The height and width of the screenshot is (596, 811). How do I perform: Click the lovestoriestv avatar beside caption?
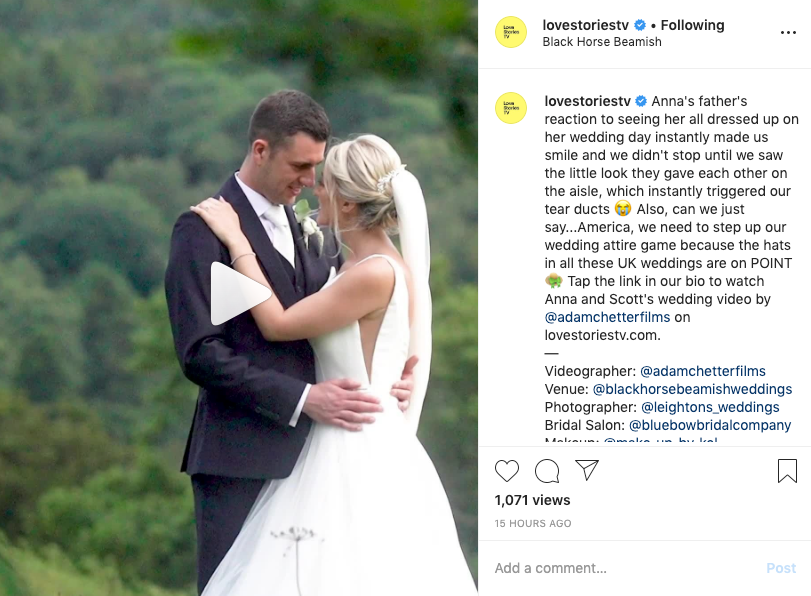point(511,108)
